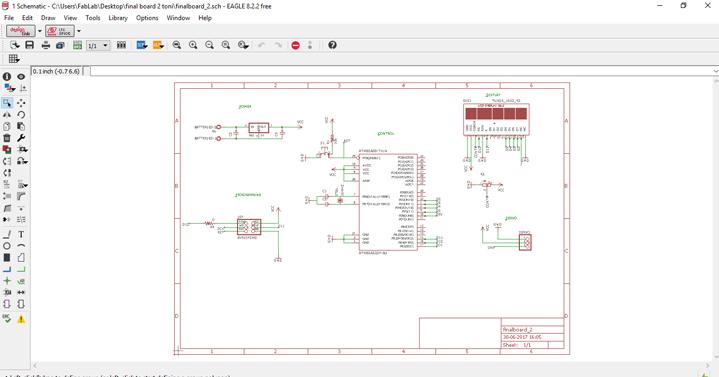Toggle the Group selection tool
The width and height of the screenshot is (719, 377).
7,103
